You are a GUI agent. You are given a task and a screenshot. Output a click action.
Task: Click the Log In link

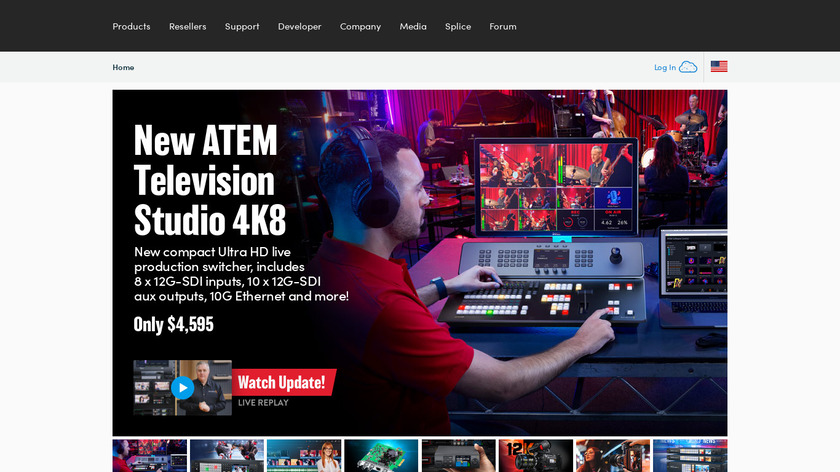pyautogui.click(x=665, y=67)
